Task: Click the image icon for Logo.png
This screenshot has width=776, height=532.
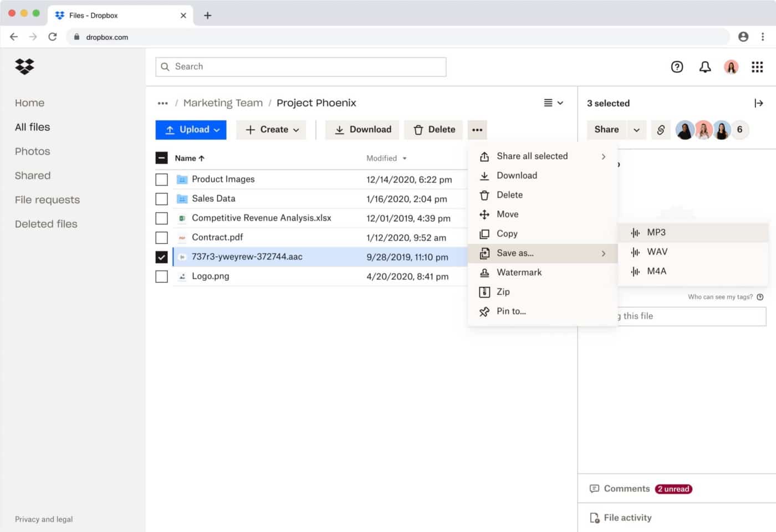Action: click(x=182, y=277)
